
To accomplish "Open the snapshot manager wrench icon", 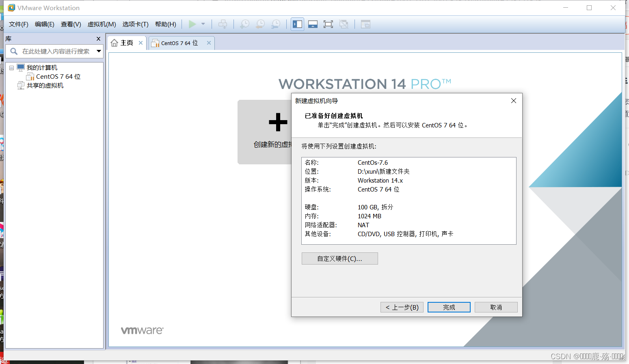I will [x=276, y=24].
